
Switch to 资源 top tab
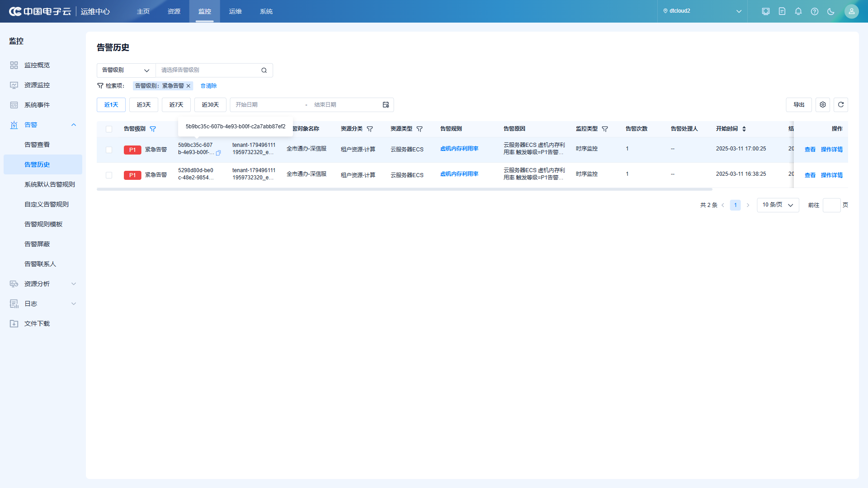[174, 11]
